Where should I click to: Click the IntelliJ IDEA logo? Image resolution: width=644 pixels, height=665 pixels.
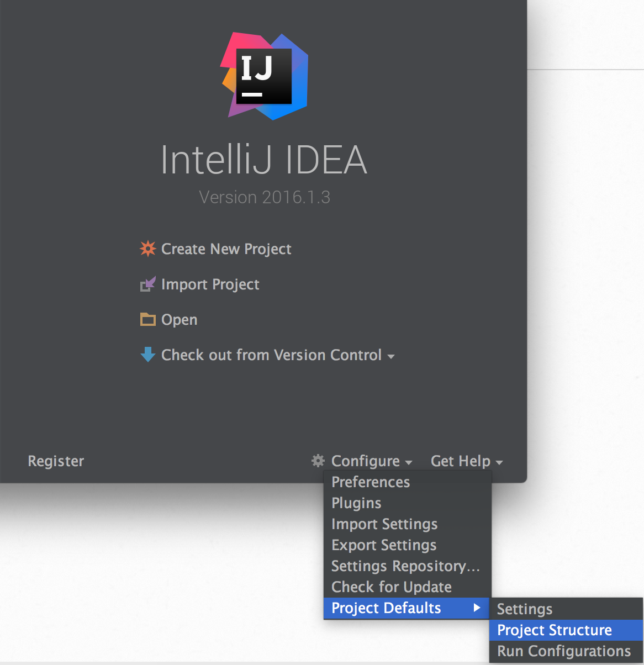265,76
